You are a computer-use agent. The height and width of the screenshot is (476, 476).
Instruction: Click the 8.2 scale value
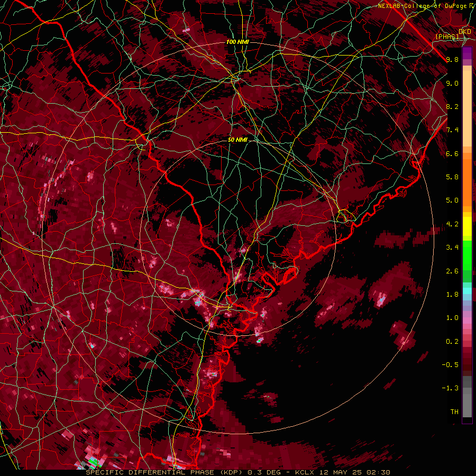[452, 106]
